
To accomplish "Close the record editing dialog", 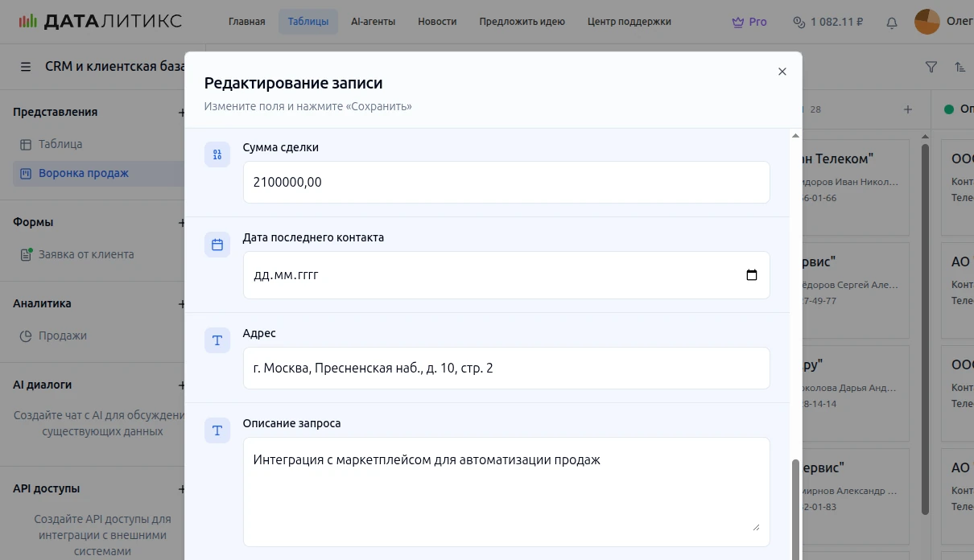I will pos(782,72).
